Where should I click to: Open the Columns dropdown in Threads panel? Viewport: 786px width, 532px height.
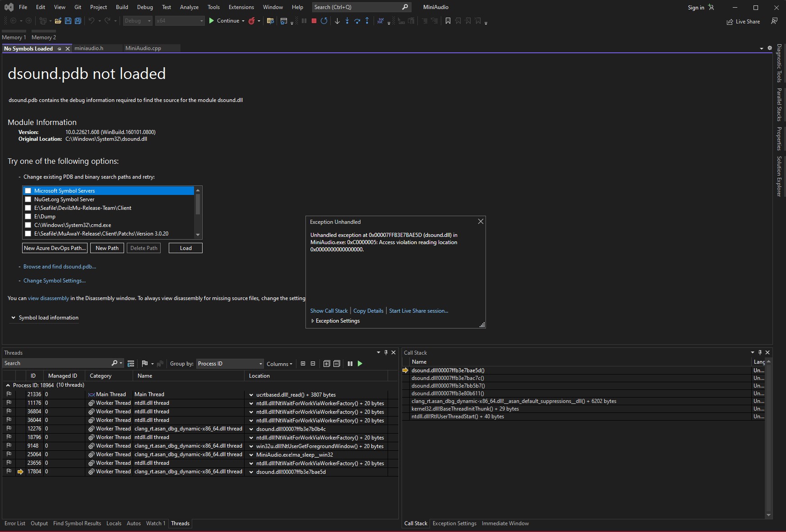pos(279,364)
